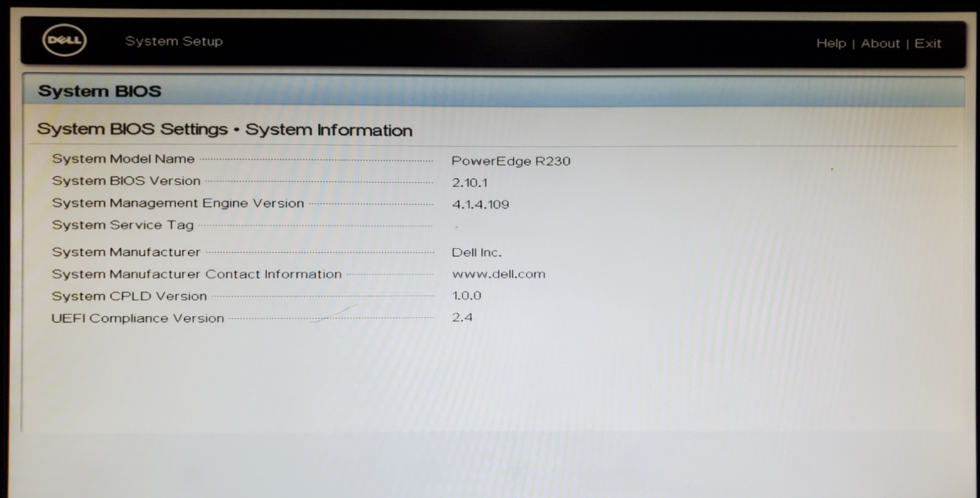This screenshot has width=980, height=498.
Task: Click the Dell logo icon
Action: tap(64, 41)
